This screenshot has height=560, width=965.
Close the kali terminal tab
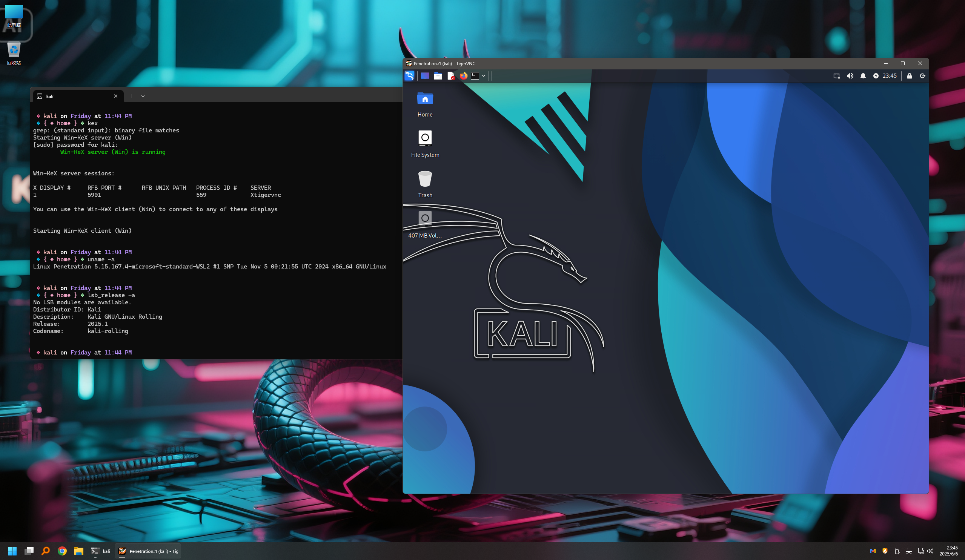point(116,96)
